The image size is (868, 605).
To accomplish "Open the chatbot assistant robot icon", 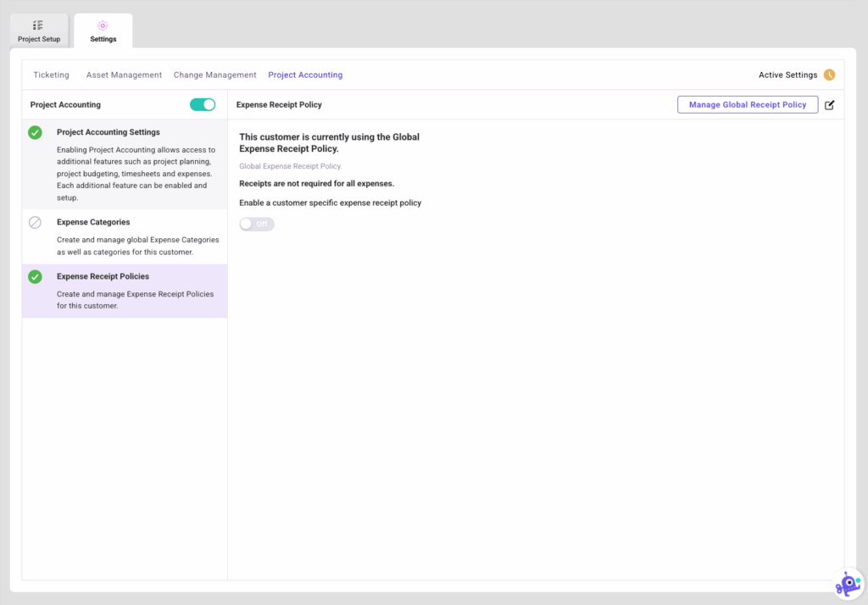I will pos(847,583).
